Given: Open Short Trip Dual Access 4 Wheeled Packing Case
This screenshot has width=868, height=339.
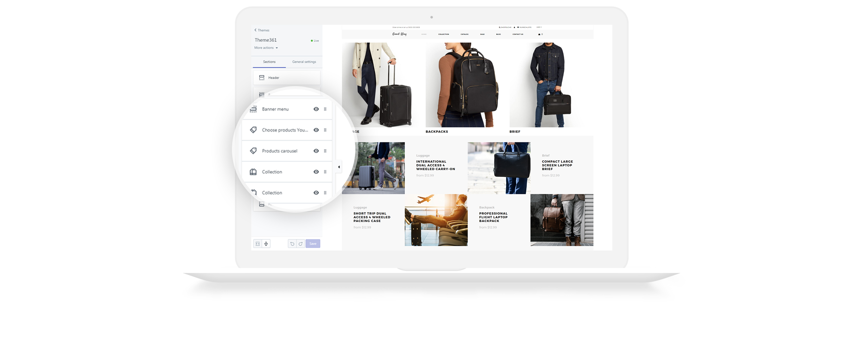Looking at the screenshot, I should pos(372,217).
